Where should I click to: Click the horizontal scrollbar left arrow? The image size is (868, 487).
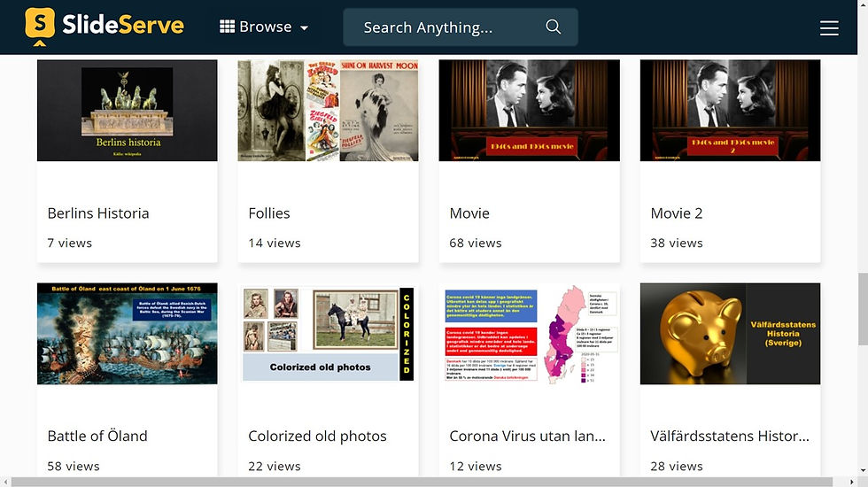pyautogui.click(x=5, y=482)
